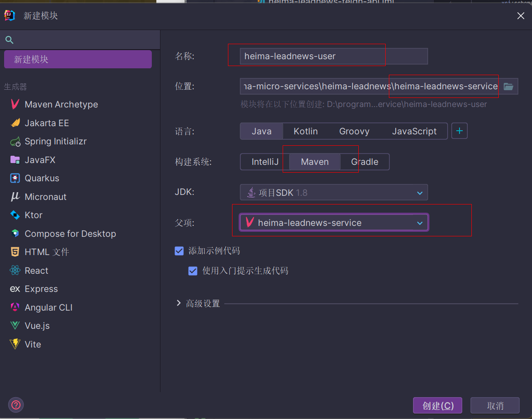Click the Vite lightning icon
This screenshot has height=419, width=532.
(x=15, y=344)
